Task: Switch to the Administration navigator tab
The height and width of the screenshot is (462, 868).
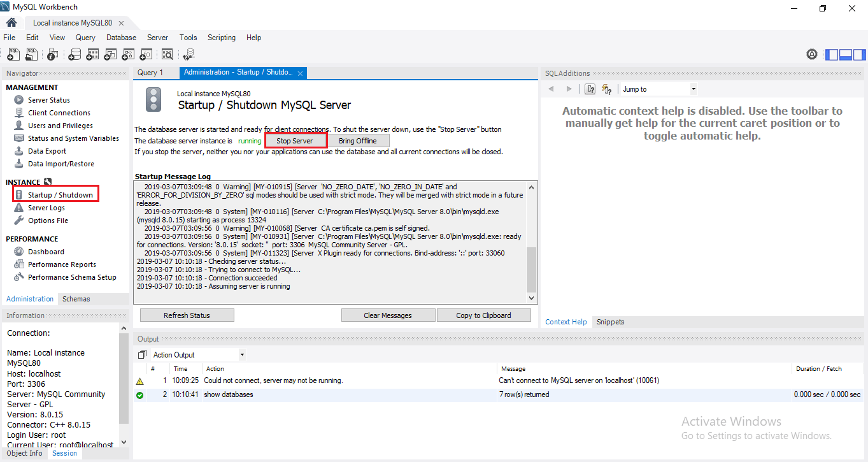Action: click(x=30, y=299)
